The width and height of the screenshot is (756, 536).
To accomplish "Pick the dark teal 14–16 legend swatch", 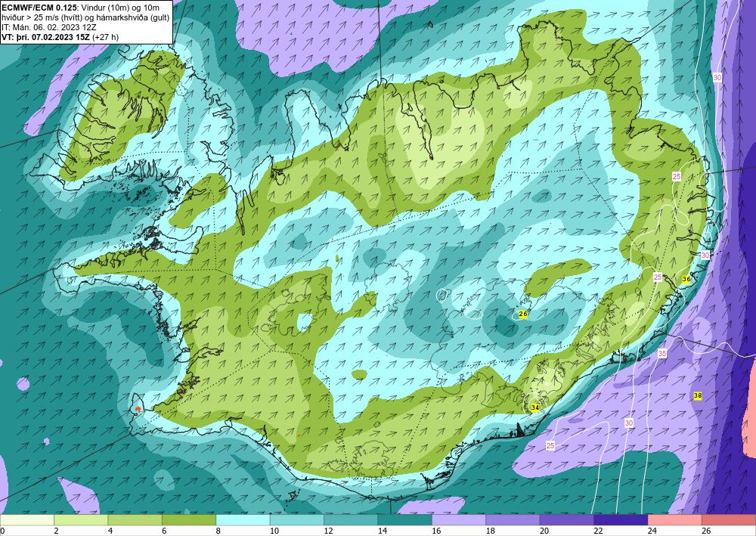I will click(x=405, y=519).
